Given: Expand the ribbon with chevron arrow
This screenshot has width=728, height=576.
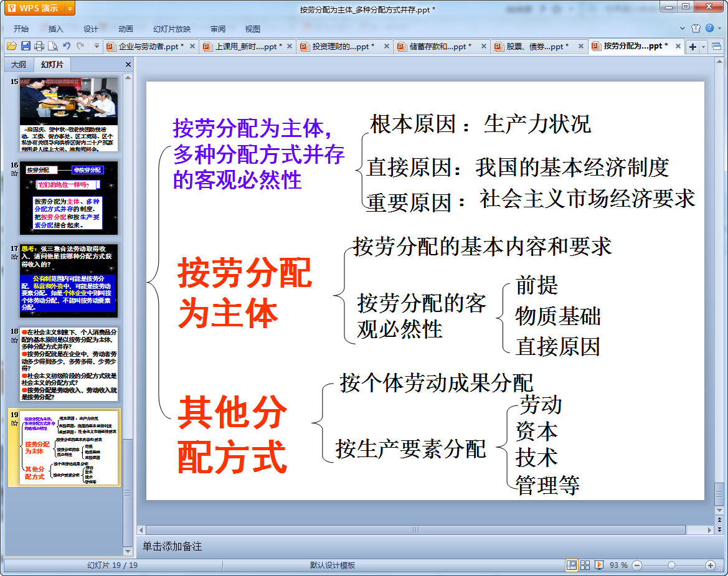Looking at the screenshot, I should pyautogui.click(x=683, y=28).
